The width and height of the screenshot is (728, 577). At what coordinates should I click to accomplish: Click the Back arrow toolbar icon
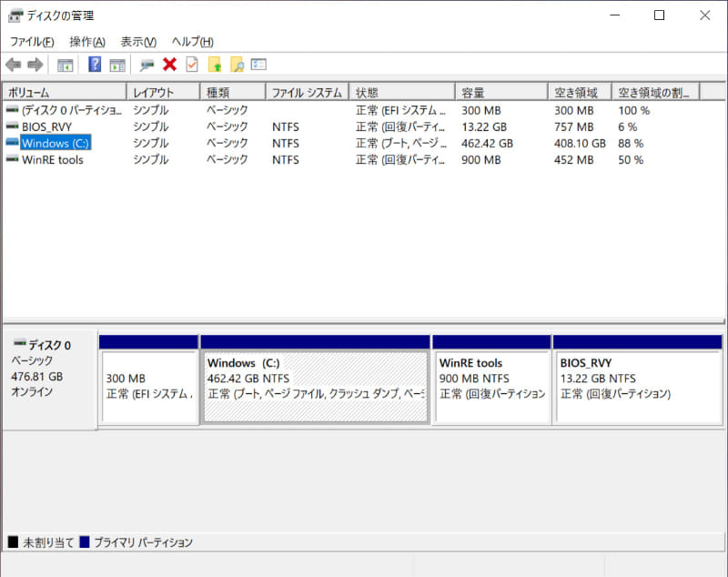coord(14,65)
